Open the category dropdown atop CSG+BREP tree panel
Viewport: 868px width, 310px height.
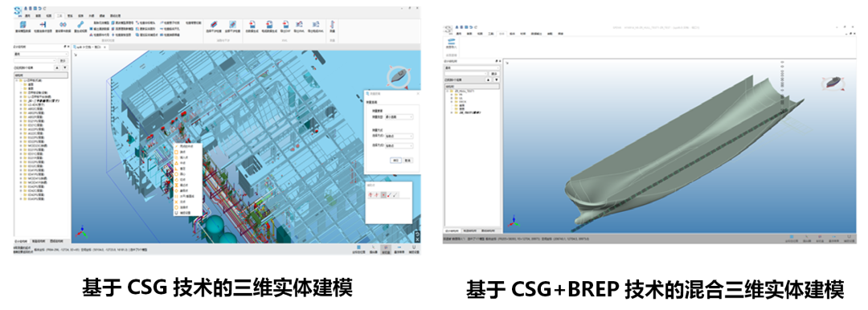[x=473, y=67]
